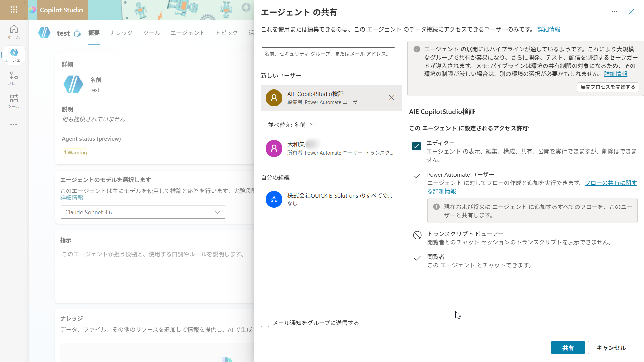Image resolution: width=644 pixels, height=362 pixels.
Task: Click the 1 Warning status badge
Action: [75, 153]
